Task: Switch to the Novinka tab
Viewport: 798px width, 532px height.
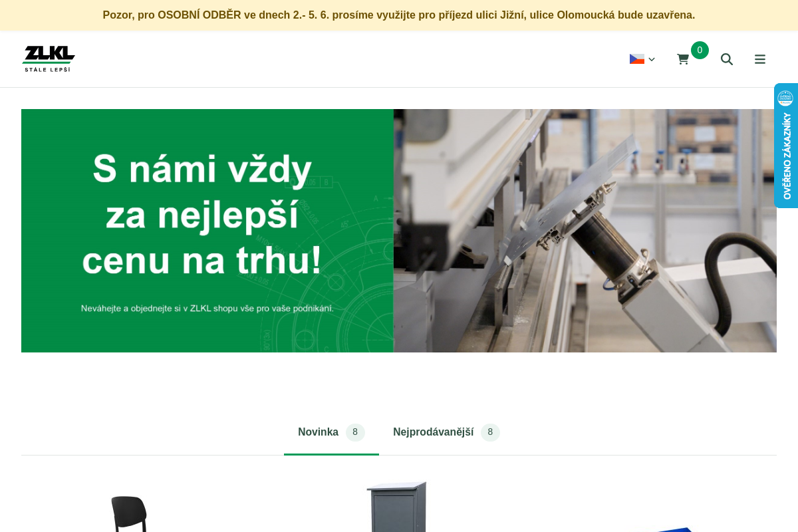Action: coord(331,432)
